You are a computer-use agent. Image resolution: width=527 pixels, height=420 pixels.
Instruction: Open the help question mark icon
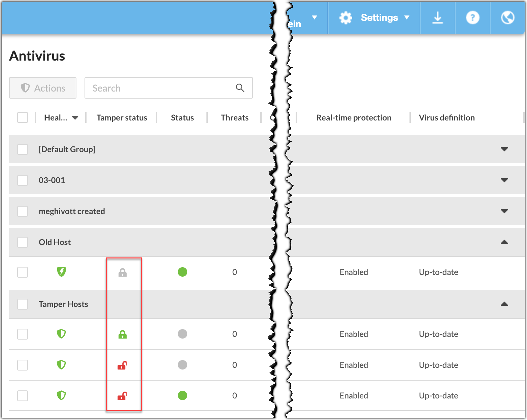[x=472, y=17]
